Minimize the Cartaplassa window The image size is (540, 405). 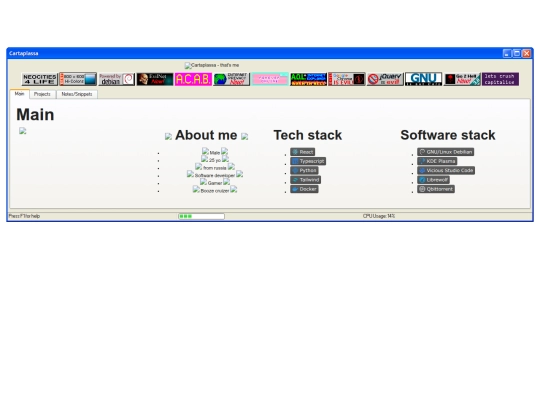(507, 53)
